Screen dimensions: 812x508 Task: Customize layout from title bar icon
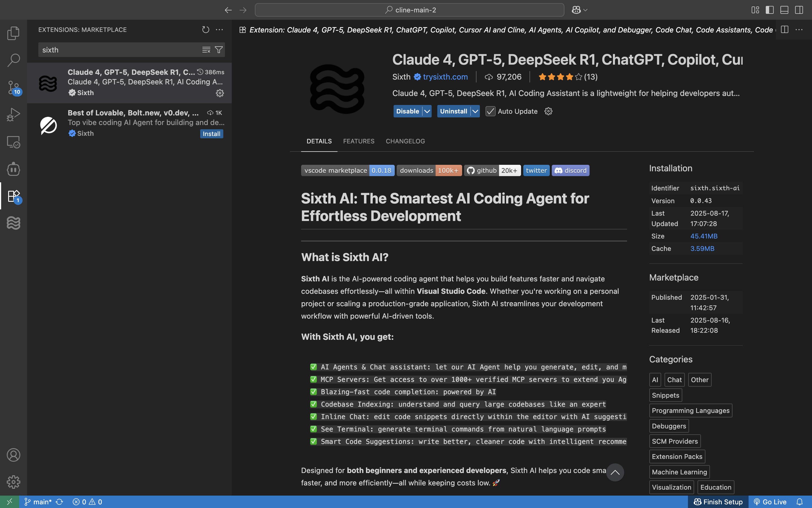755,10
